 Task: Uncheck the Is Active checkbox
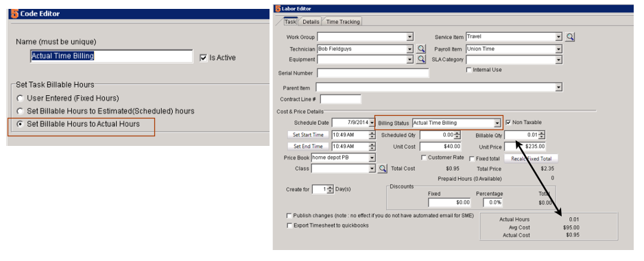203,58
